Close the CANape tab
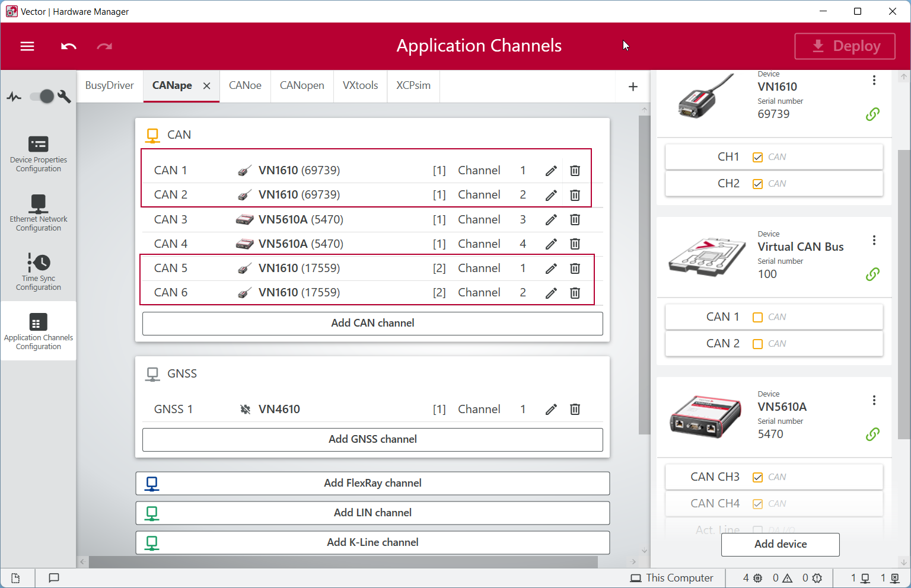The image size is (911, 588). point(207,86)
